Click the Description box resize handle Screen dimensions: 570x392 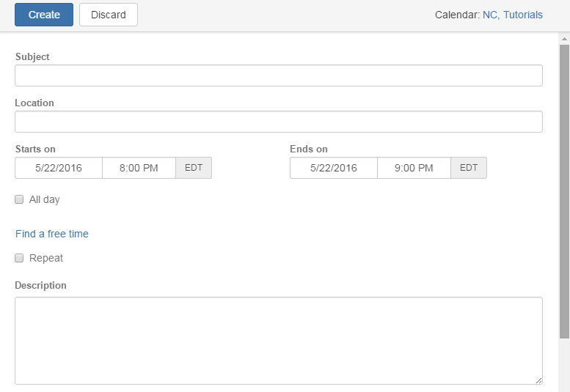pos(538,380)
